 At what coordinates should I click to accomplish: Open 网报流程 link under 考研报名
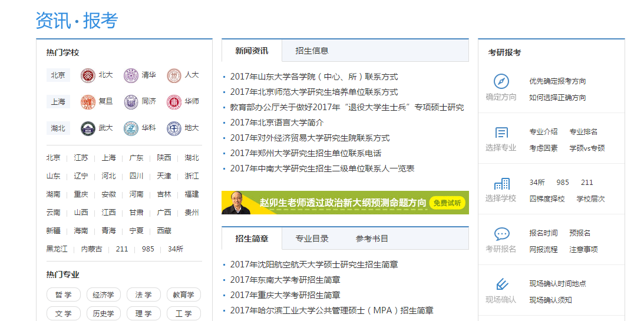point(543,250)
